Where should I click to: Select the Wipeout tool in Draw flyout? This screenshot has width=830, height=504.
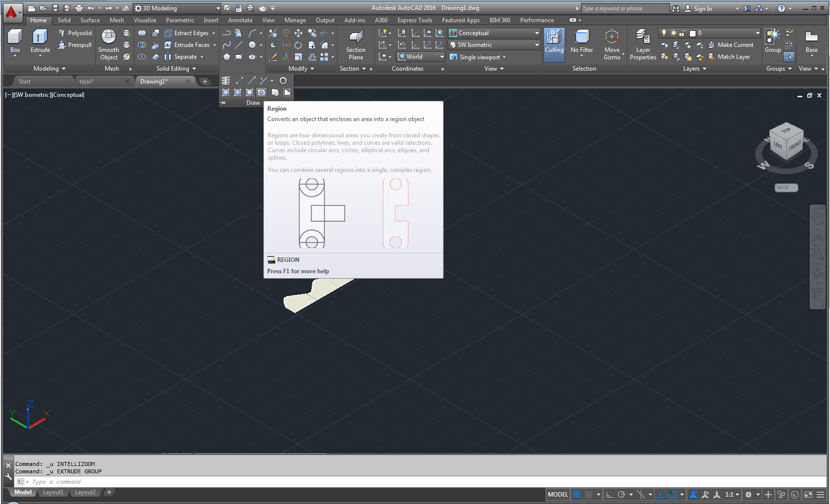click(287, 92)
